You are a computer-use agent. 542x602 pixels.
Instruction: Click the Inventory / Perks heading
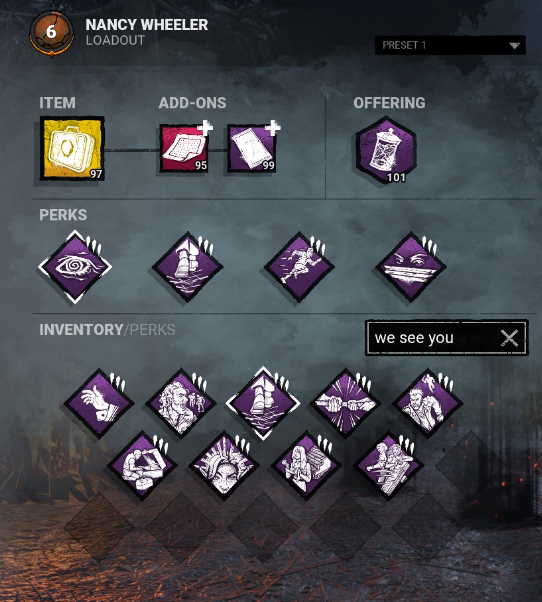(x=107, y=330)
